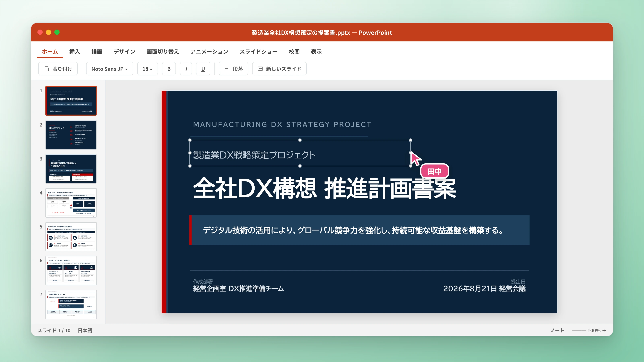Add a new slide (新しいスライド)

click(279, 69)
